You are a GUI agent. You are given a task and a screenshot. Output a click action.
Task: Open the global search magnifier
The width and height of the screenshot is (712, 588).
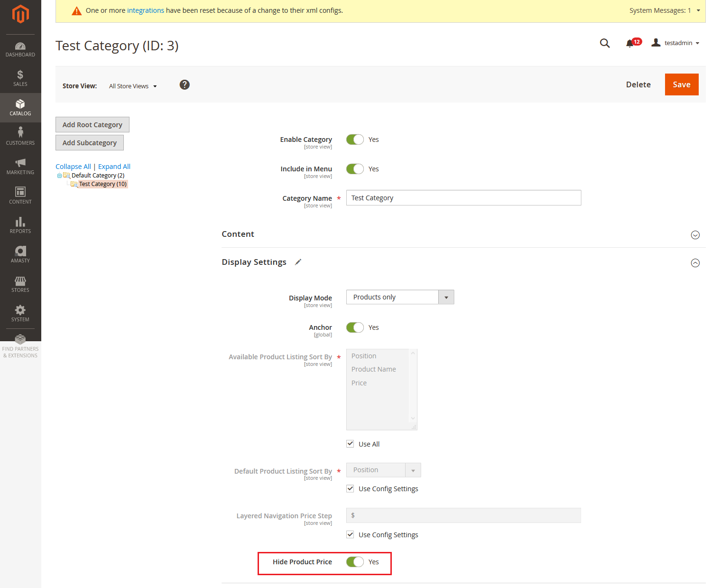pos(605,43)
